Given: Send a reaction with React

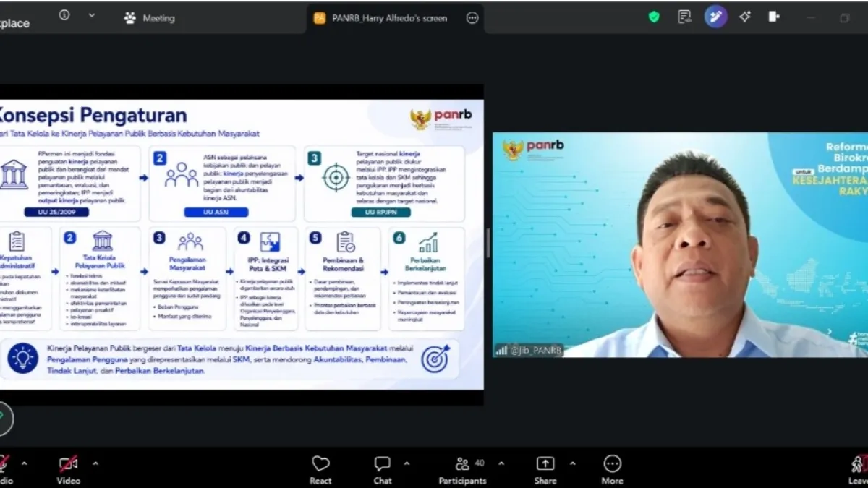Looking at the screenshot, I should 320,470.
